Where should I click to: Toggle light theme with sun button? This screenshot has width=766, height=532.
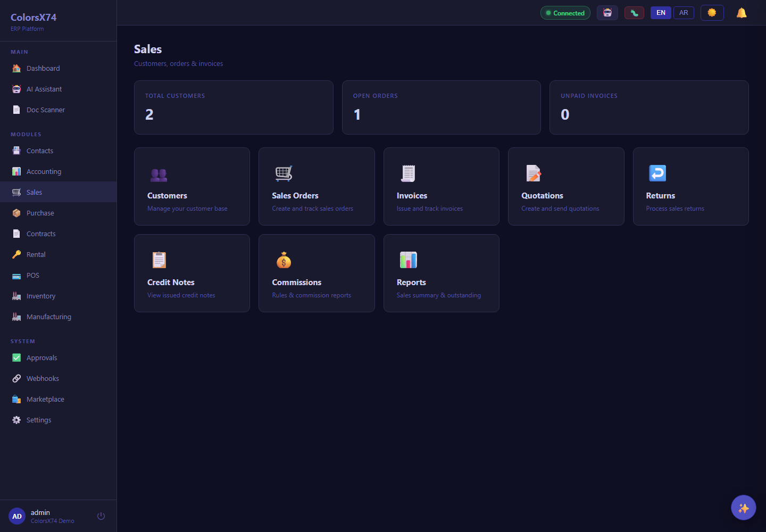712,13
